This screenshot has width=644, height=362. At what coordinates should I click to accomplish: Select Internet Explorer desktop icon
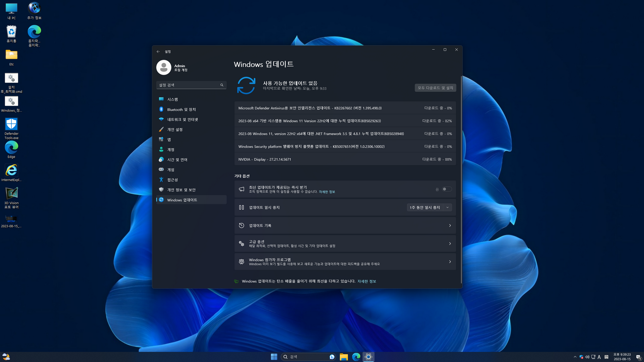(11, 172)
